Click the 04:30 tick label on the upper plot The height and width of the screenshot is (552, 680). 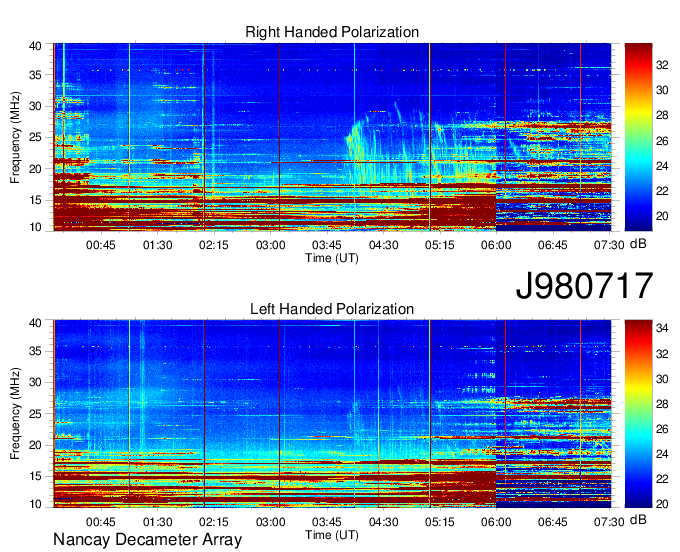[x=383, y=245]
